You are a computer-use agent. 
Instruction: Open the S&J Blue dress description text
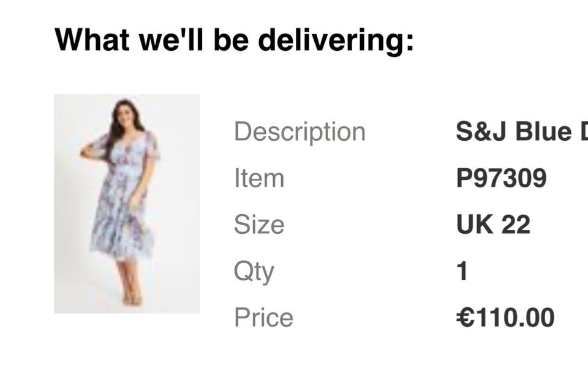tap(521, 132)
